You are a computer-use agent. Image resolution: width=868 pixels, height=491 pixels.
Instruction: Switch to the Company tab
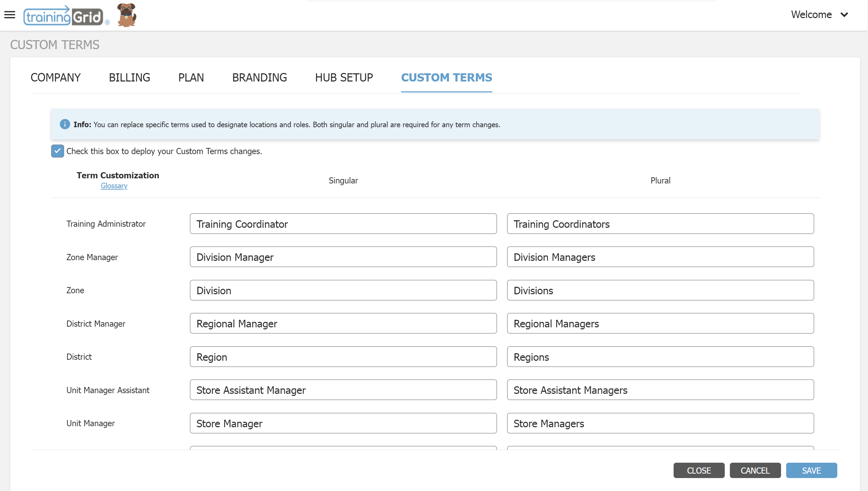coord(56,77)
